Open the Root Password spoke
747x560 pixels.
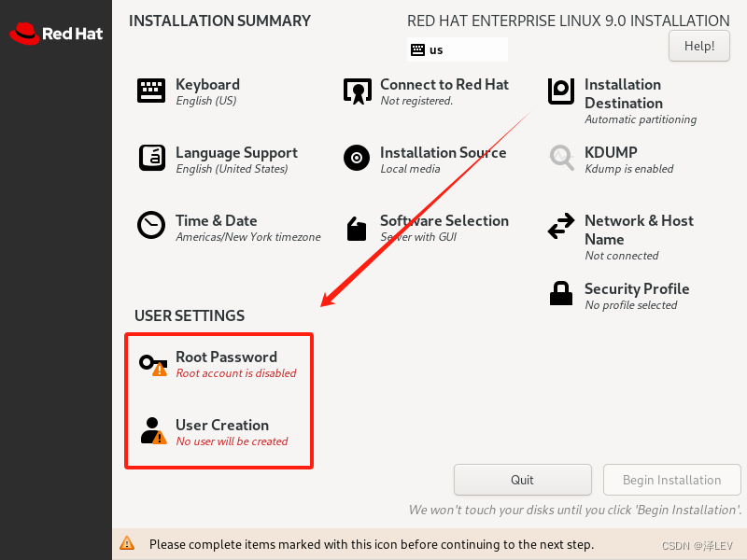click(226, 357)
